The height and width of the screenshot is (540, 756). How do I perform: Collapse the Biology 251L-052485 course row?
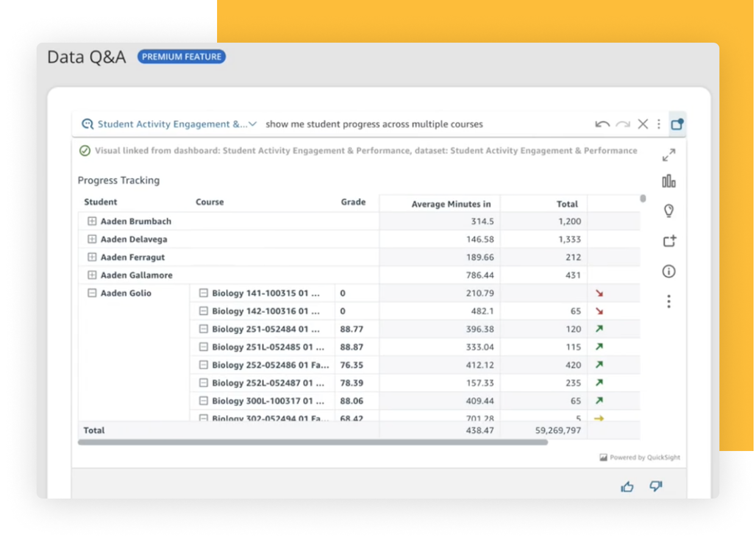click(204, 347)
